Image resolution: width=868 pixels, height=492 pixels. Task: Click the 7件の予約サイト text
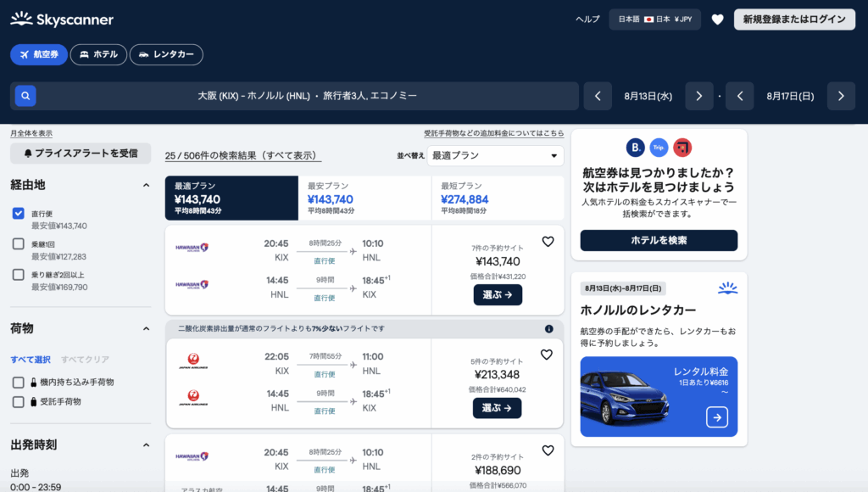tap(498, 249)
